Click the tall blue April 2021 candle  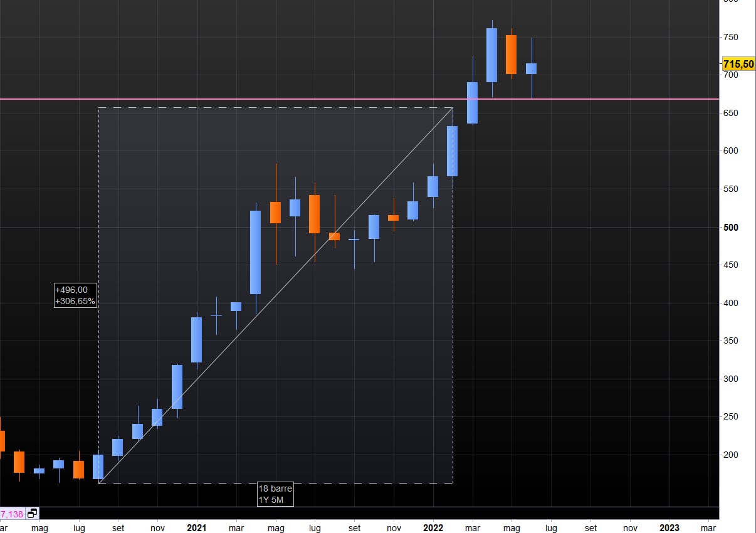[255, 252]
